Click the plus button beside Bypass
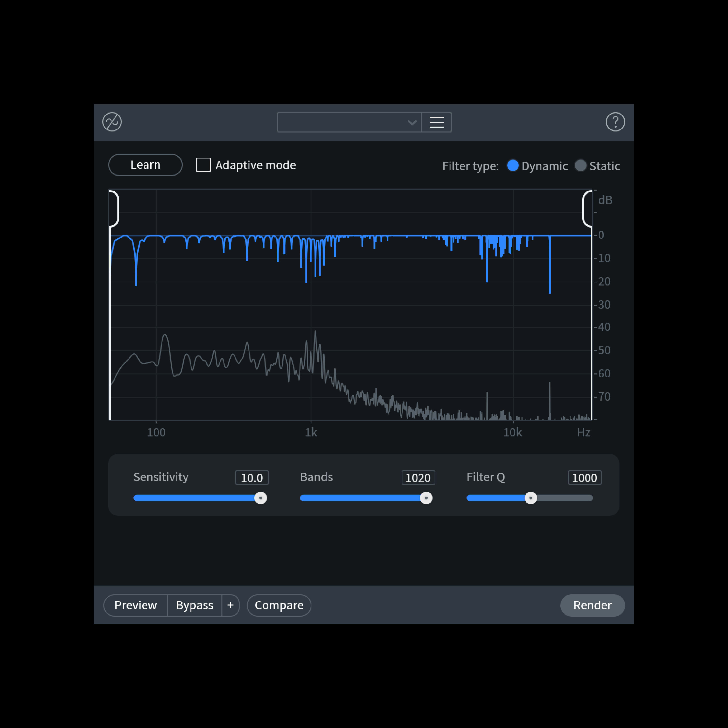The height and width of the screenshot is (728, 728). point(230,605)
